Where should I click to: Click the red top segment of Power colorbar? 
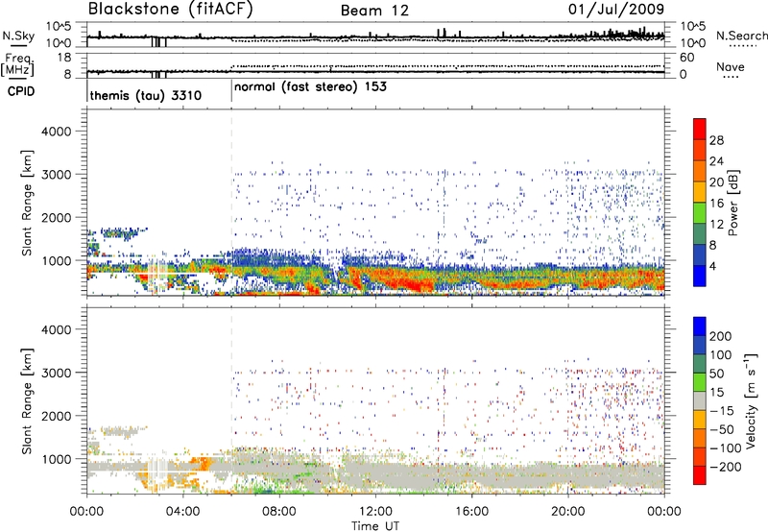[x=700, y=129]
